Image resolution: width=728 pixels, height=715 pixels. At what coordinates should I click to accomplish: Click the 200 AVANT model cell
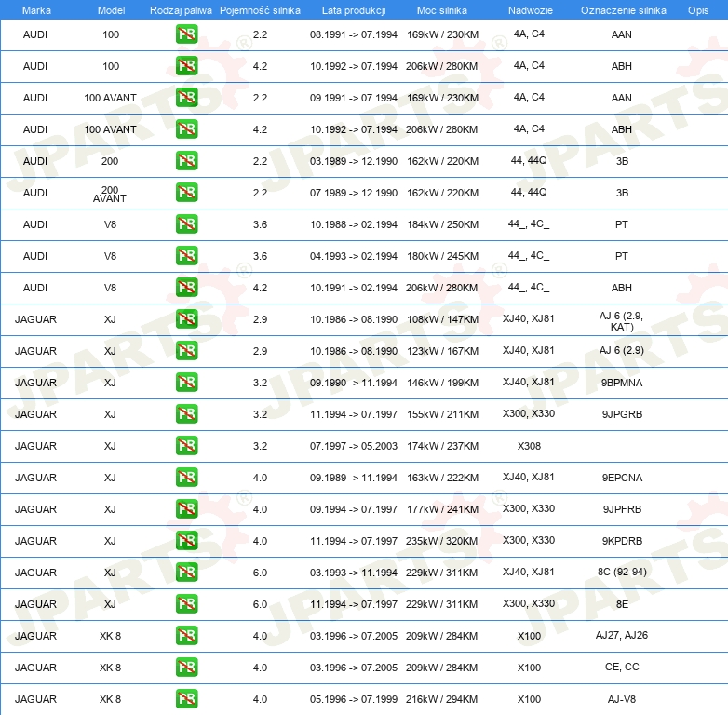coord(110,194)
